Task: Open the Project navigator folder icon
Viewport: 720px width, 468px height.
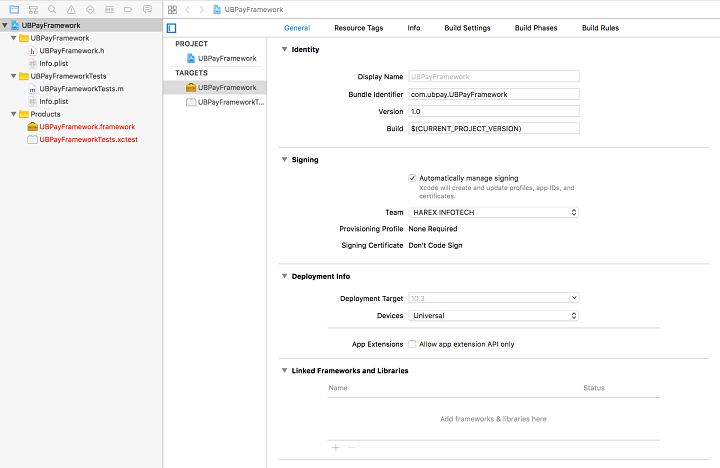Action: [x=14, y=9]
